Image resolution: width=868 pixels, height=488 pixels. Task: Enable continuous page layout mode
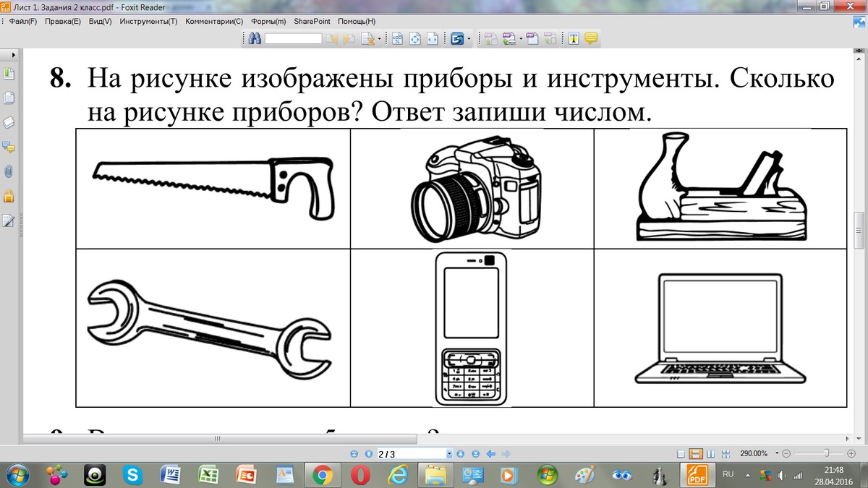click(x=696, y=453)
